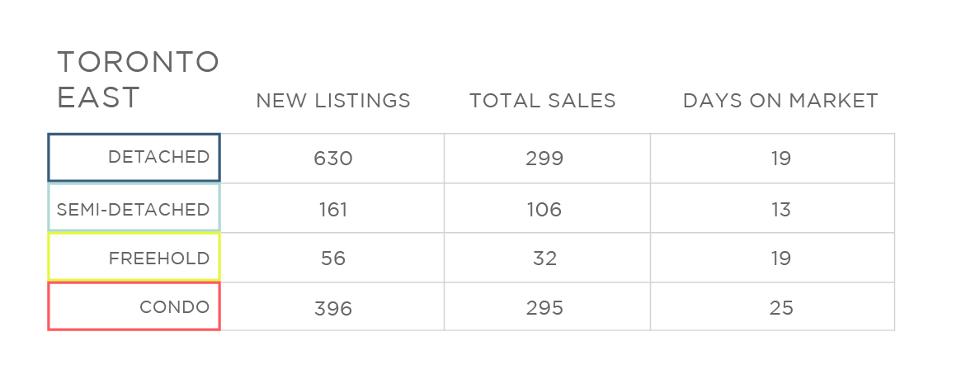
Task: Click the TORONTO EAST title
Action: point(138,79)
